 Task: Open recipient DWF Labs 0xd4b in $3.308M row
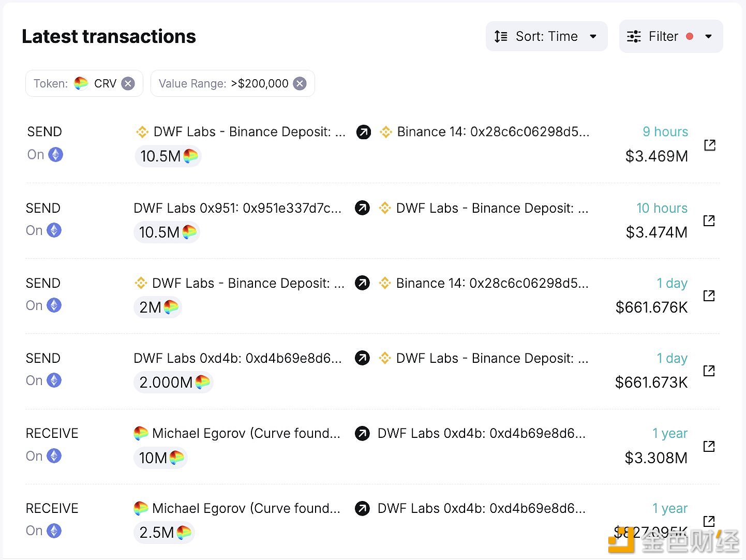coord(482,433)
